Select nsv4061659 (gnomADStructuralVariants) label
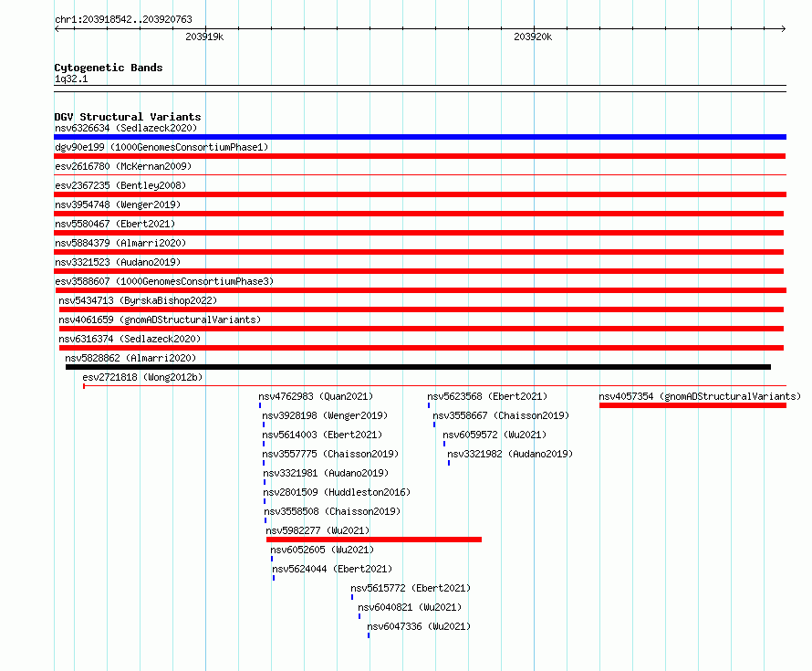The image size is (812, 671). [160, 320]
